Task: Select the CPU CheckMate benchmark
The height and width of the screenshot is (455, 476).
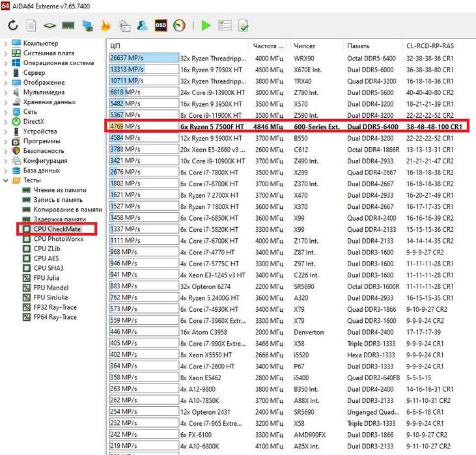Action: pos(57,229)
